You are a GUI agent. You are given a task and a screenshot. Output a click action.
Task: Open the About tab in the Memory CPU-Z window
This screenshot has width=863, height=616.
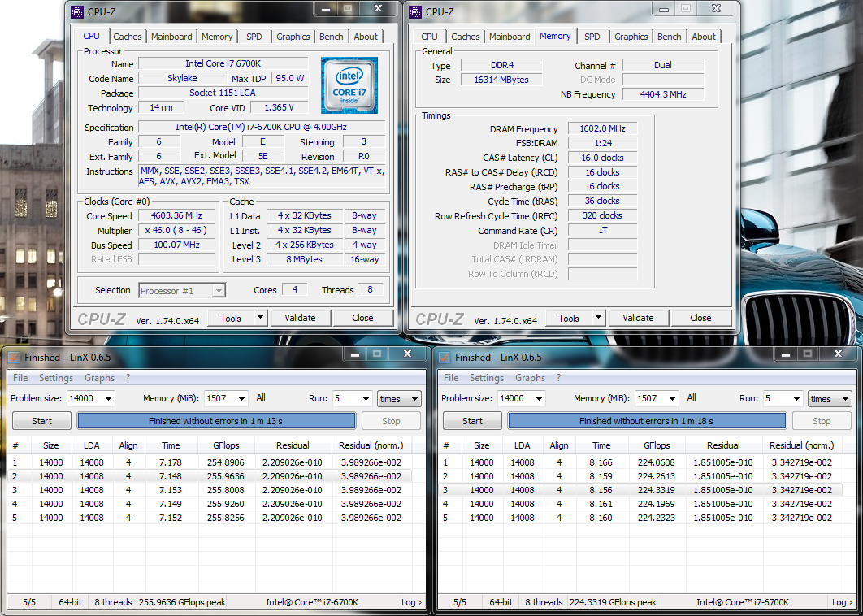click(x=704, y=37)
